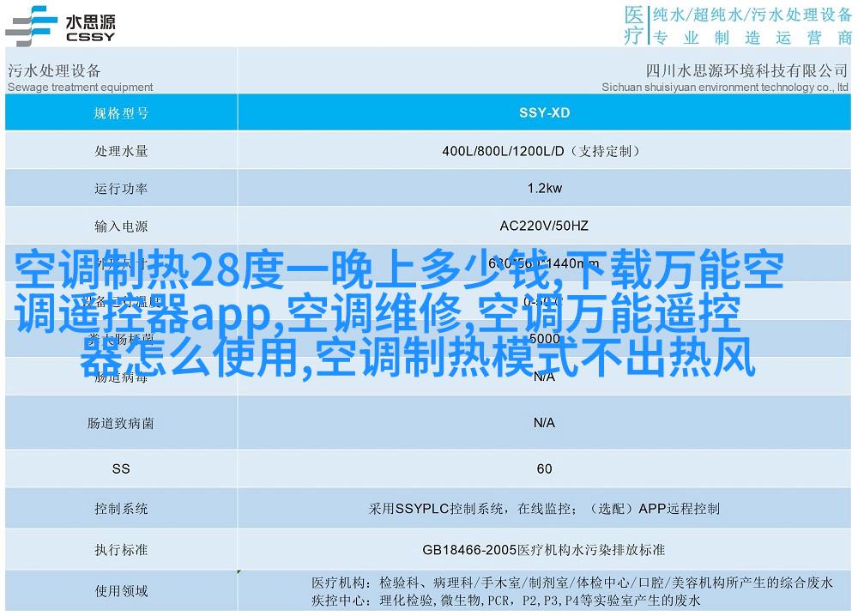
Task: Click the '医疗机构：检验科、病理科' line
Action: (571, 583)
